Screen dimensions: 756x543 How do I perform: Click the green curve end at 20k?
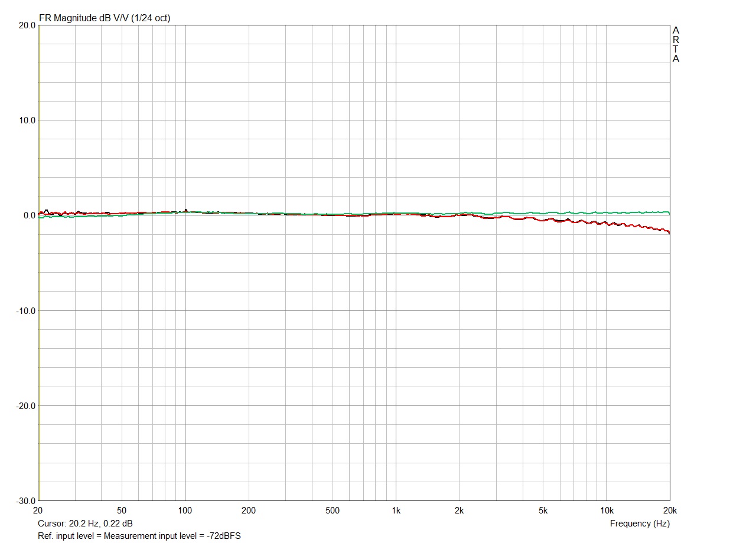[x=668, y=212]
